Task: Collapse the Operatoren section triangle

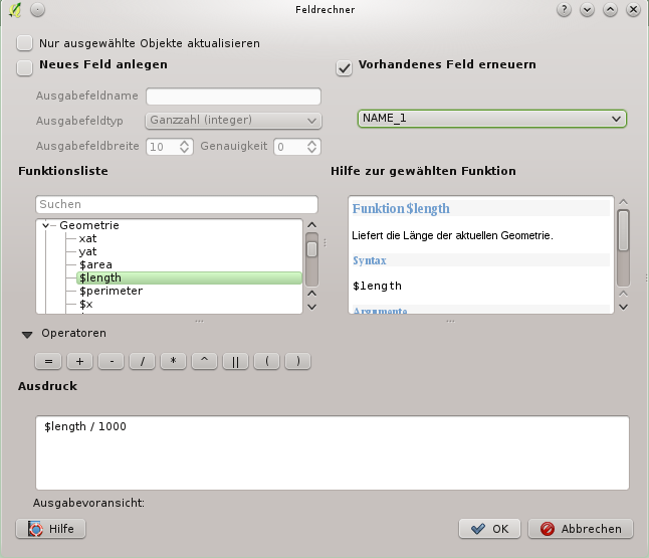Action: point(27,335)
